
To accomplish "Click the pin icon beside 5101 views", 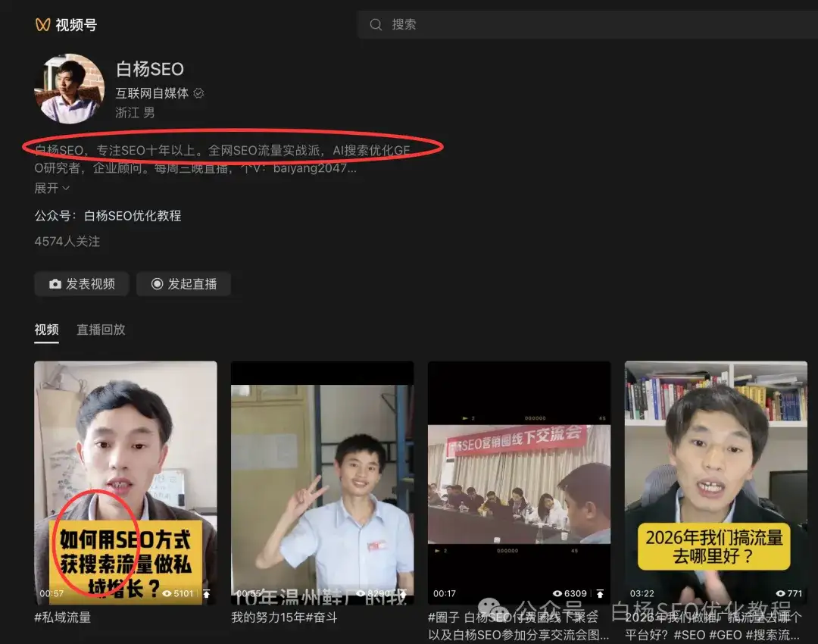I will (207, 593).
